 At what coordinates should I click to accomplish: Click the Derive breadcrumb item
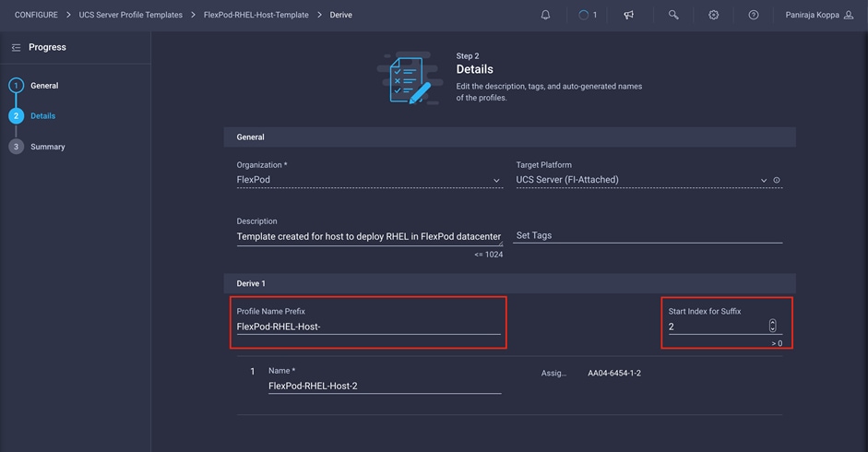pyautogui.click(x=341, y=15)
